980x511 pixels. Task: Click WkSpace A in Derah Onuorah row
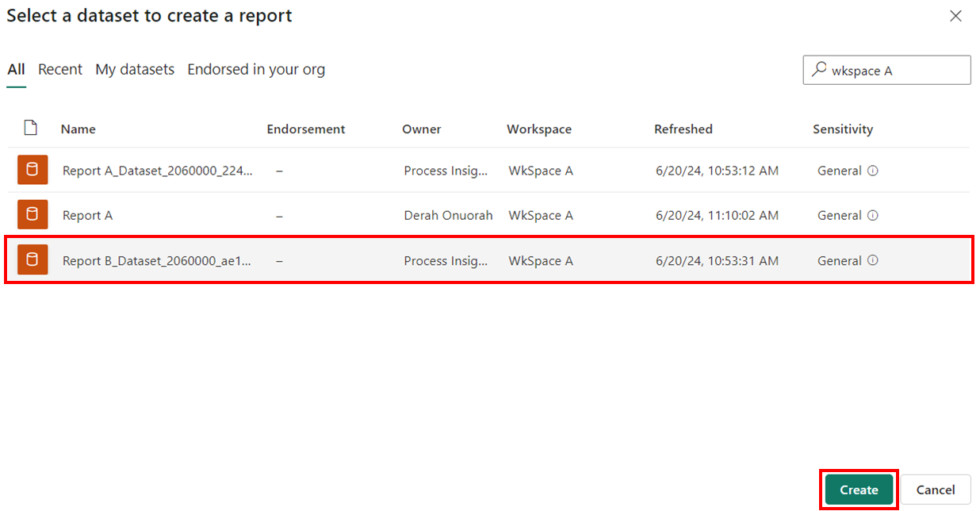click(x=541, y=215)
